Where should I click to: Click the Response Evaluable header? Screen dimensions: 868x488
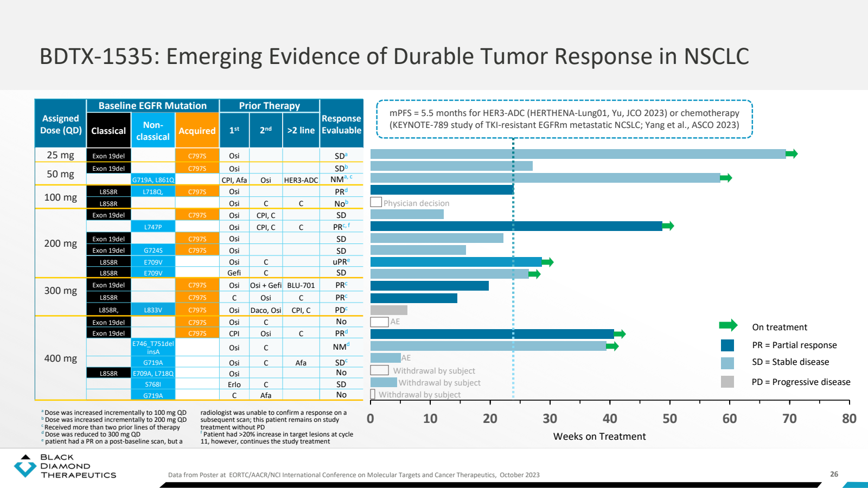pos(341,124)
